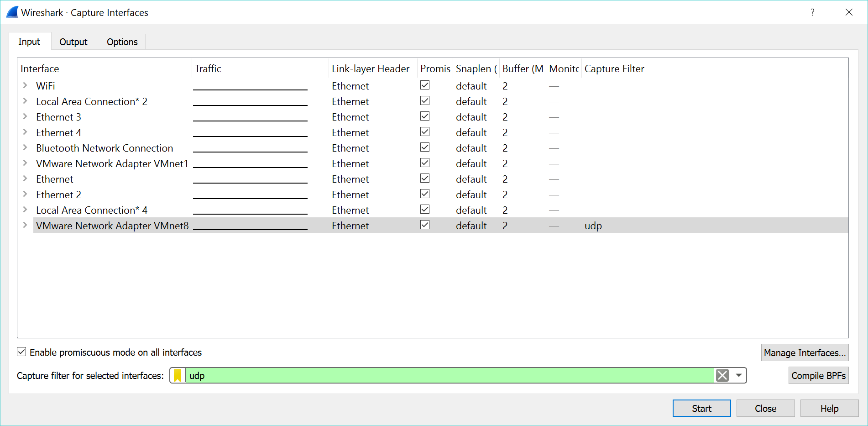Expand the WiFi interface row
Screen dimensions: 868x426
pyautogui.click(x=25, y=85)
